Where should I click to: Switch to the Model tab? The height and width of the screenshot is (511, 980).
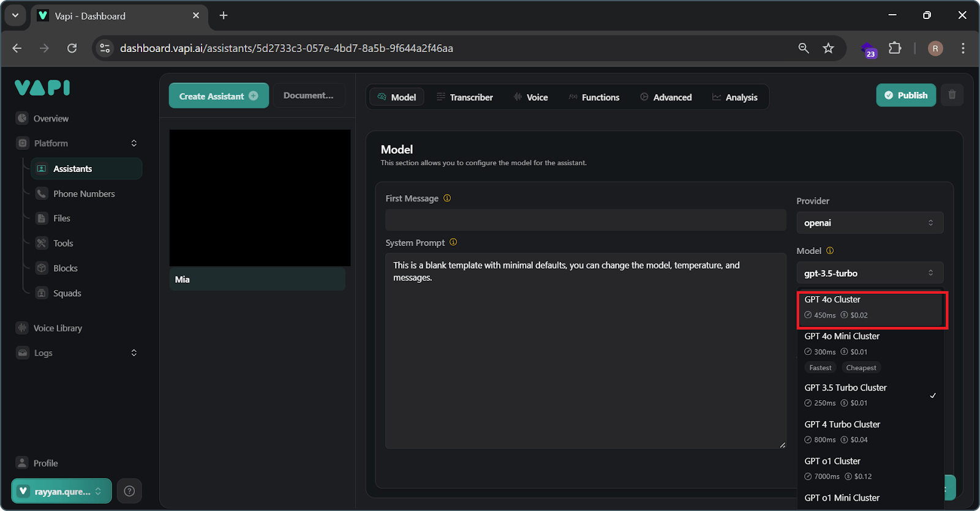pos(397,97)
